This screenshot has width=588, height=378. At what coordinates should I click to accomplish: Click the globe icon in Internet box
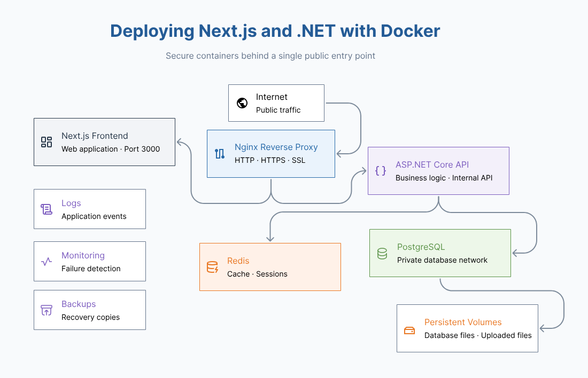pyautogui.click(x=242, y=103)
